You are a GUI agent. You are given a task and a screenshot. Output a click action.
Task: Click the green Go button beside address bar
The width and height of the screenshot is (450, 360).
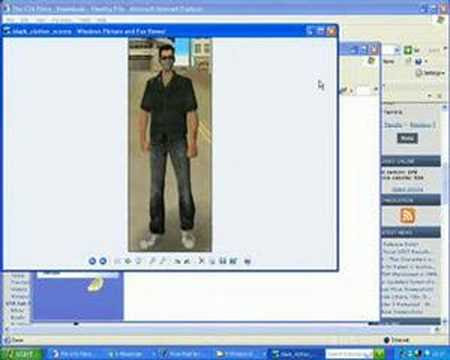coord(408,50)
